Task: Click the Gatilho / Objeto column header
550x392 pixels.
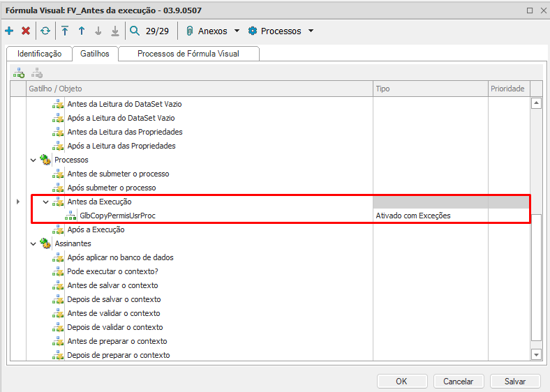Action: (x=200, y=89)
